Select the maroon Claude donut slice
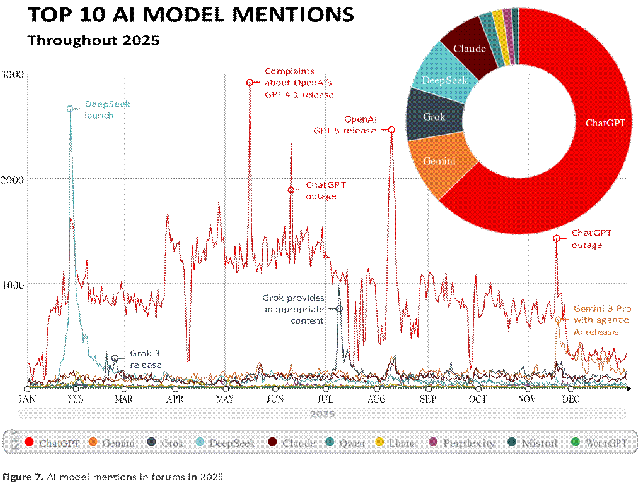 469,46
